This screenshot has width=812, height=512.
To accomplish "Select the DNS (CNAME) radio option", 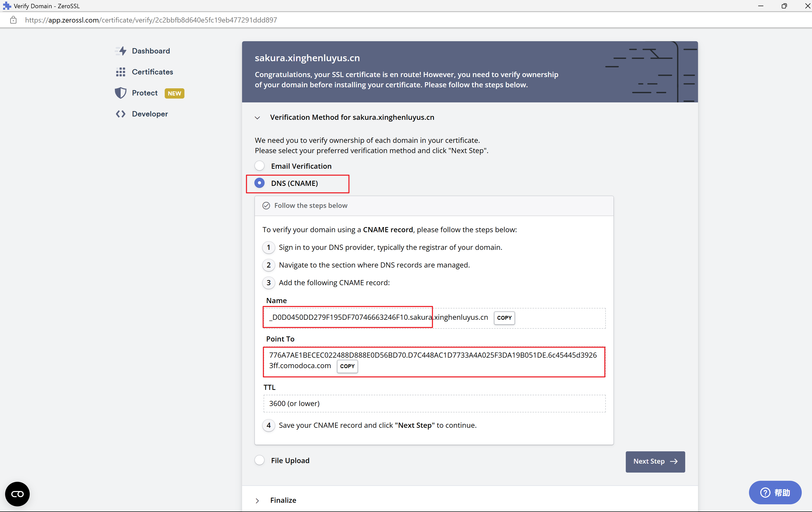I will click(x=259, y=183).
